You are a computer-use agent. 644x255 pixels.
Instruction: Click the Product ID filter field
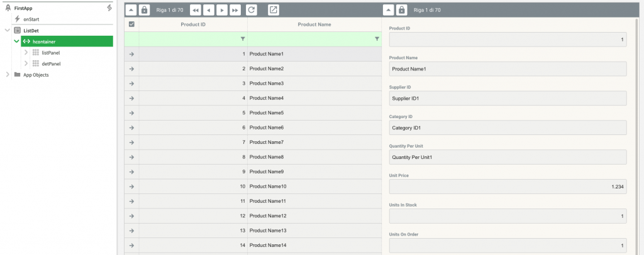coord(193,39)
